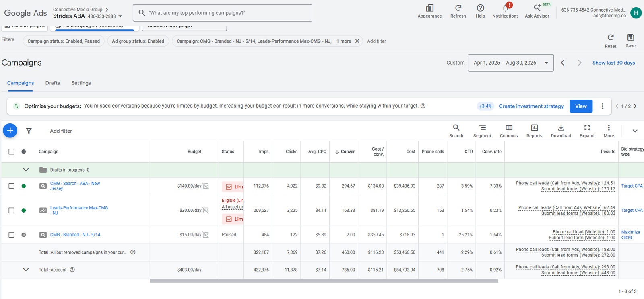Go to next recommendation card

coord(635,106)
